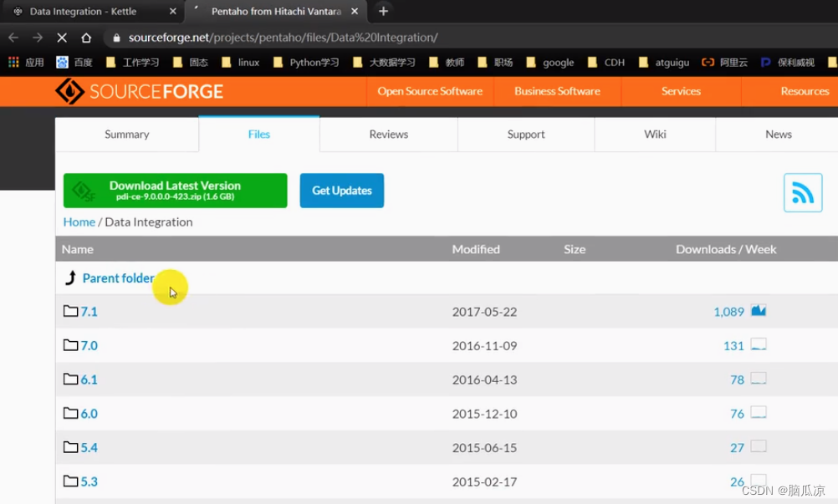Sort by the Size column header
The height and width of the screenshot is (504, 838).
575,249
